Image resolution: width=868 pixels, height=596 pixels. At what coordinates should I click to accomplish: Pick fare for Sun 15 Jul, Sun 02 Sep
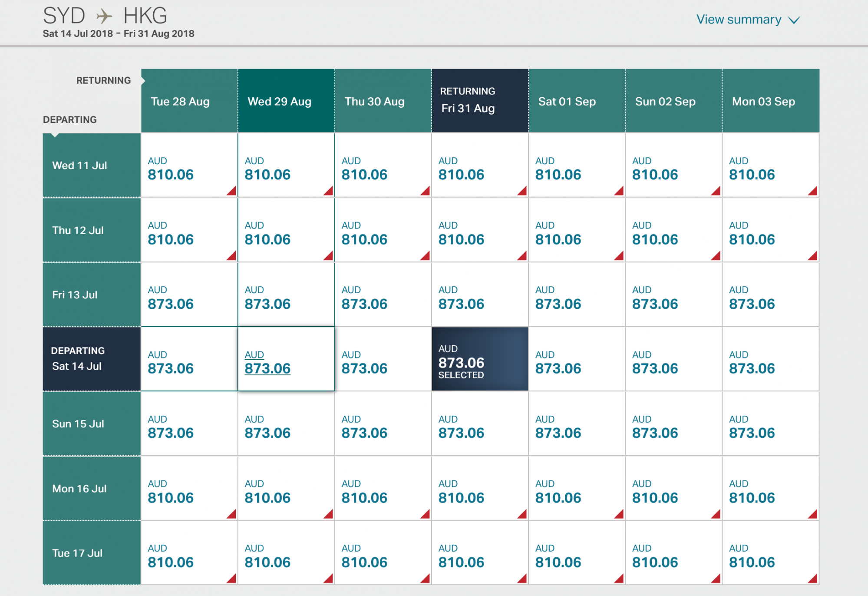[673, 424]
